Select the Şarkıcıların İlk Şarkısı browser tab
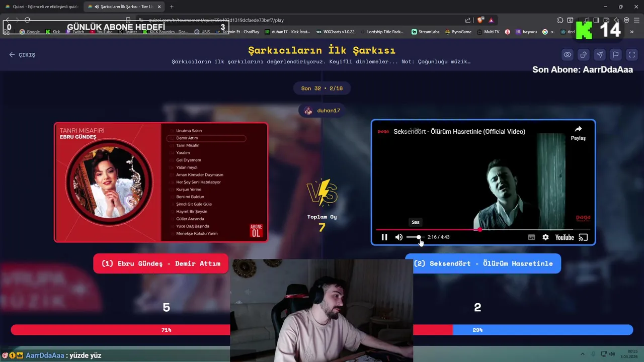Image resolution: width=644 pixels, height=362 pixels. (123, 7)
